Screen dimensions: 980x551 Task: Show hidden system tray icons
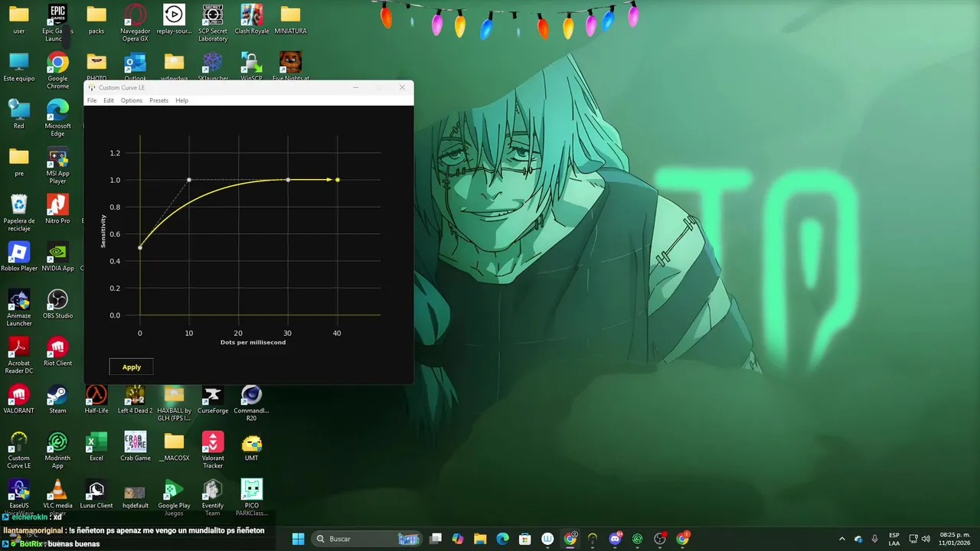tap(842, 539)
